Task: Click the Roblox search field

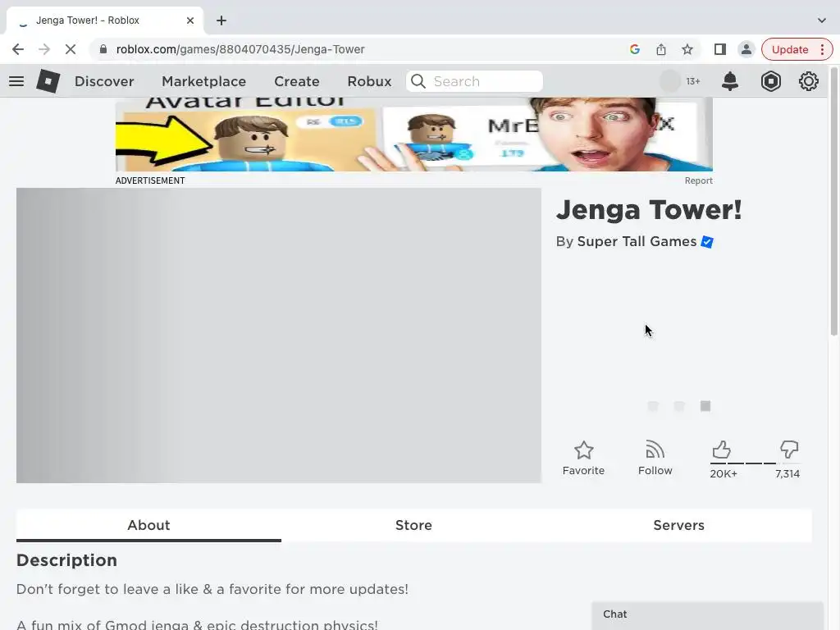Action: (x=474, y=81)
